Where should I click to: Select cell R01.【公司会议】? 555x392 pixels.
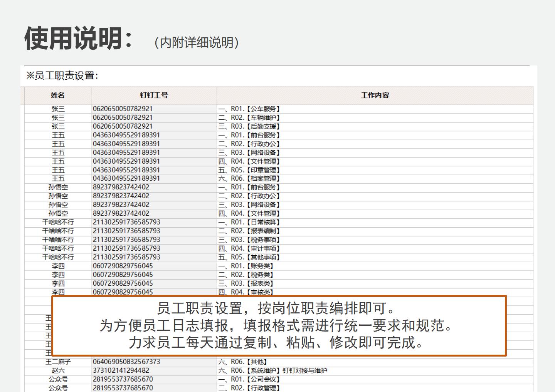(375, 379)
